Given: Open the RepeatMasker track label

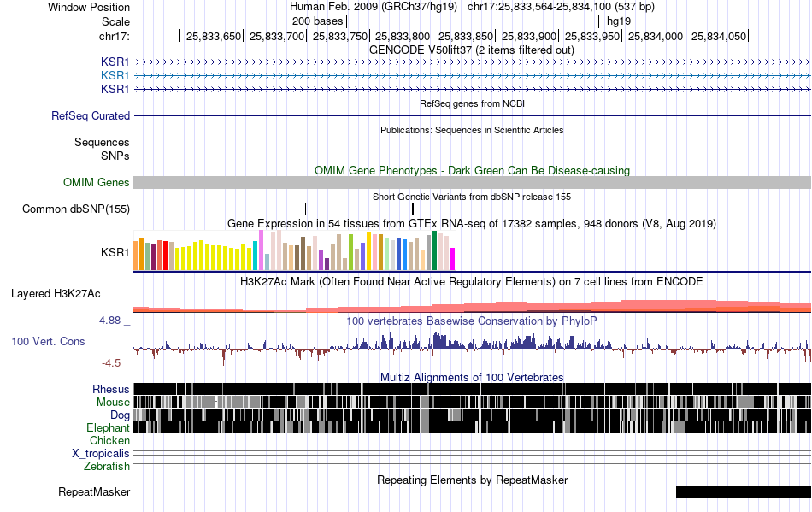Looking at the screenshot, I should tap(94, 492).
